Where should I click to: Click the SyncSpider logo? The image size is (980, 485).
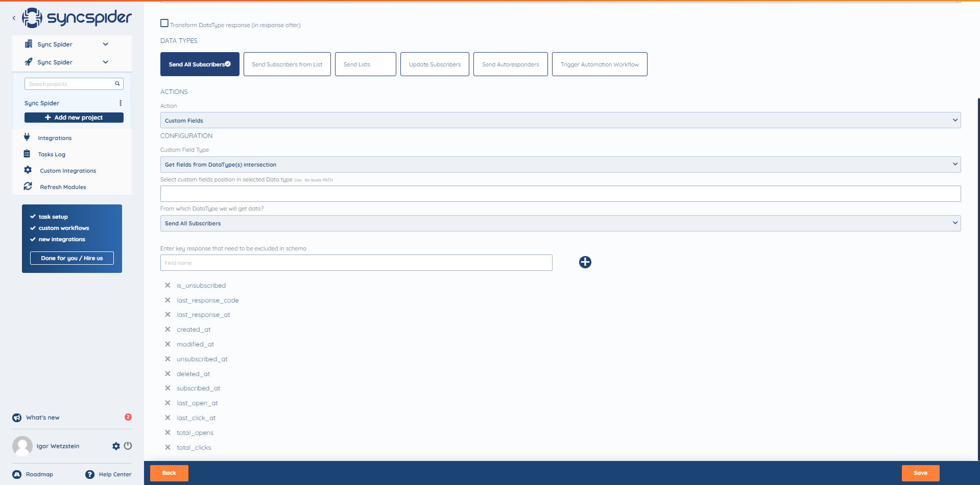[x=77, y=18]
